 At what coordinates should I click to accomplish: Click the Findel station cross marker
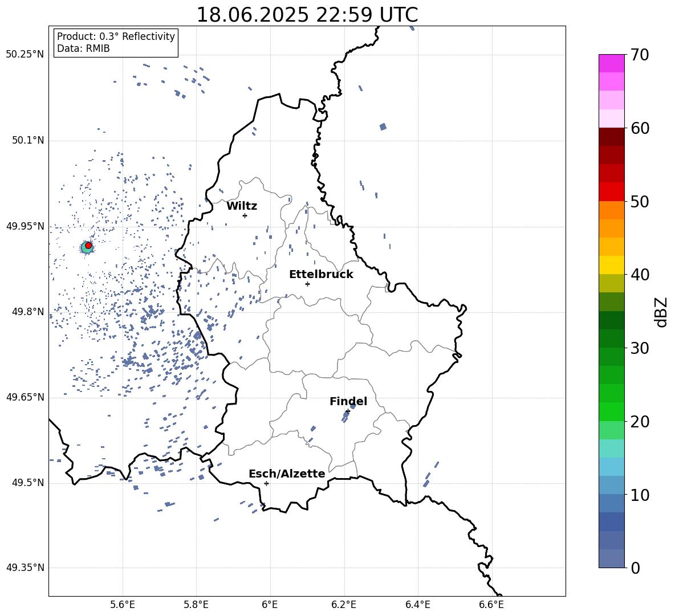pyautogui.click(x=348, y=411)
